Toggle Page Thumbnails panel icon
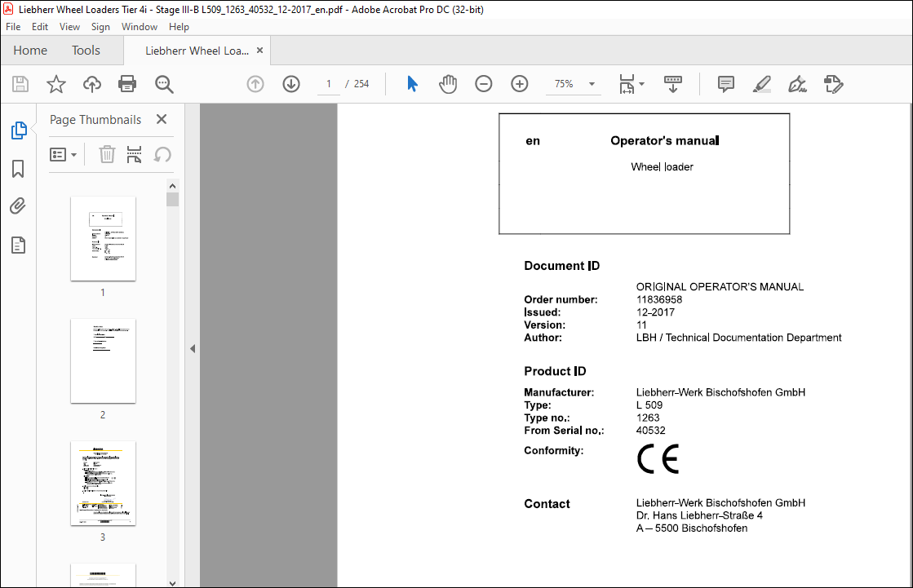The image size is (913, 588). click(19, 130)
